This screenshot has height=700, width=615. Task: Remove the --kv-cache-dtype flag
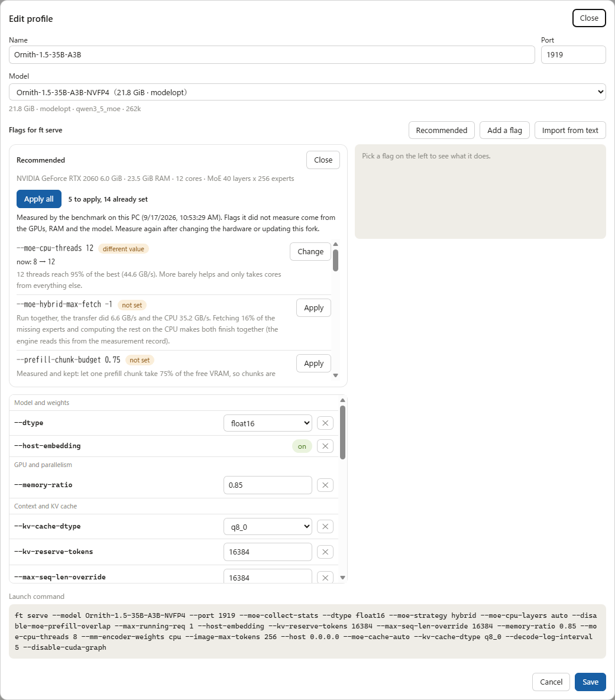click(x=325, y=526)
